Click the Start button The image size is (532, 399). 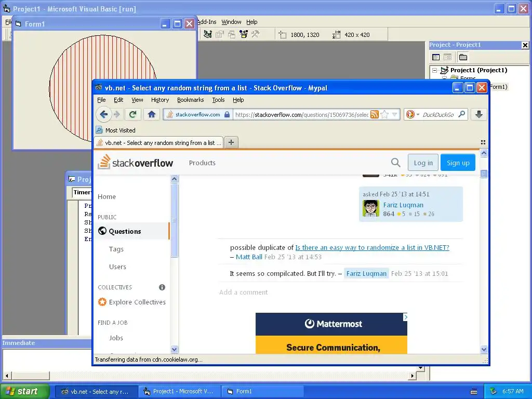[x=24, y=391]
